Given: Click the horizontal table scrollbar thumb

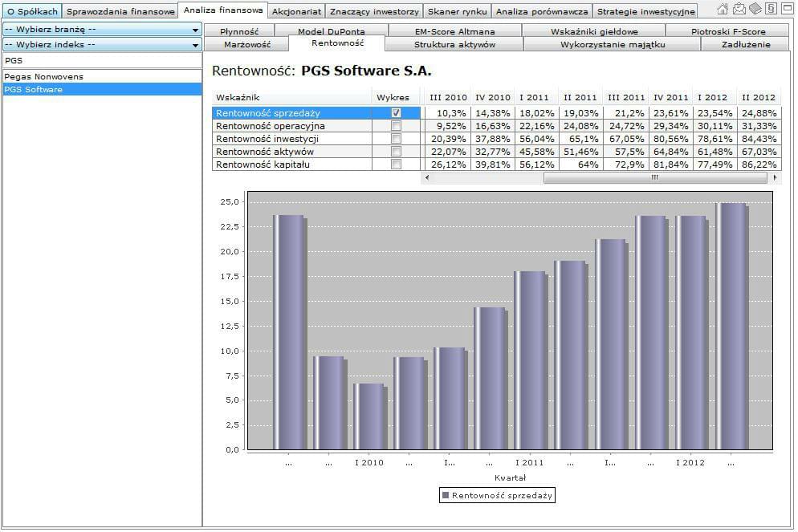Looking at the screenshot, I should tap(655, 177).
